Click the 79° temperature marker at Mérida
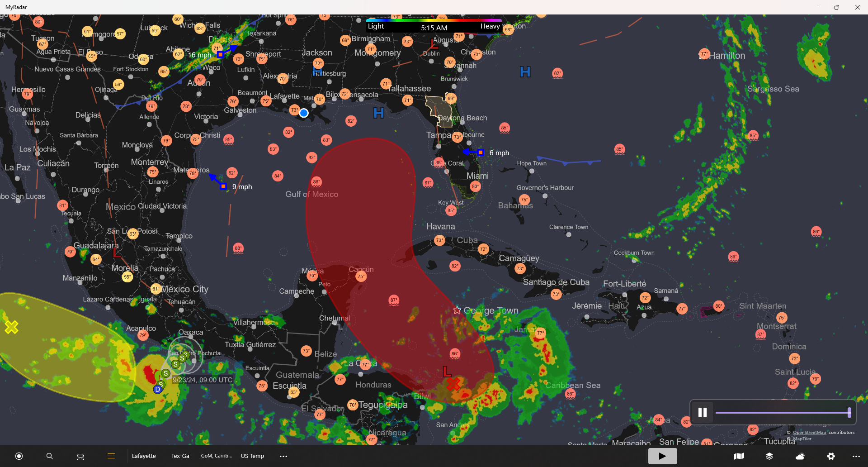This screenshot has width=868, height=467. [312, 276]
